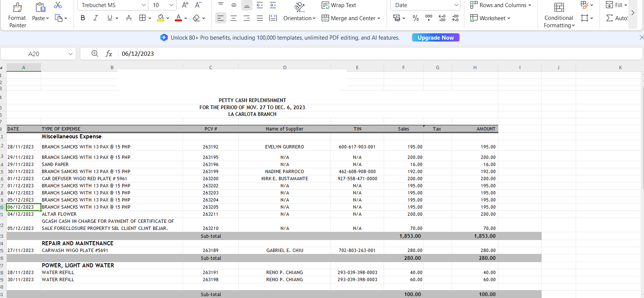Click the Clear eraser icon
Screen dimensions: 644x298
coord(196,18)
